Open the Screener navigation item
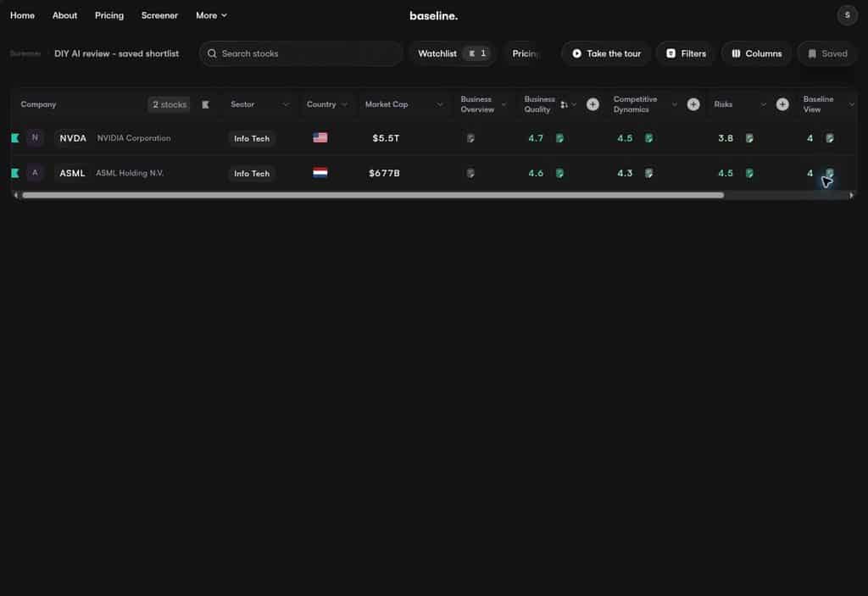This screenshot has height=596, width=868. click(159, 15)
